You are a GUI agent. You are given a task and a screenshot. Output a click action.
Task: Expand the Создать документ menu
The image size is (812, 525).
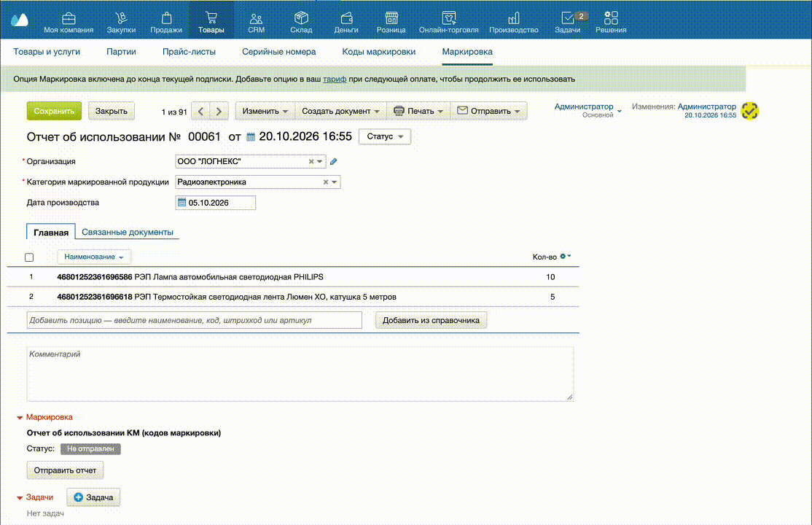[340, 111]
